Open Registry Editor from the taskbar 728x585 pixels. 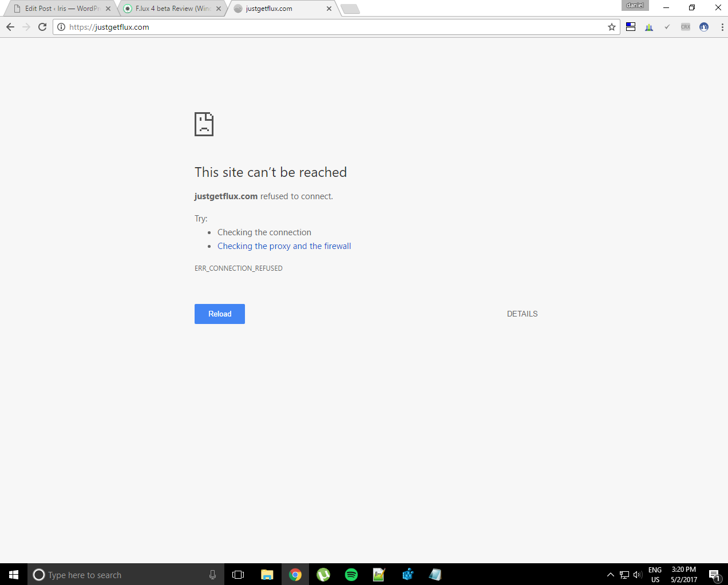pos(407,575)
